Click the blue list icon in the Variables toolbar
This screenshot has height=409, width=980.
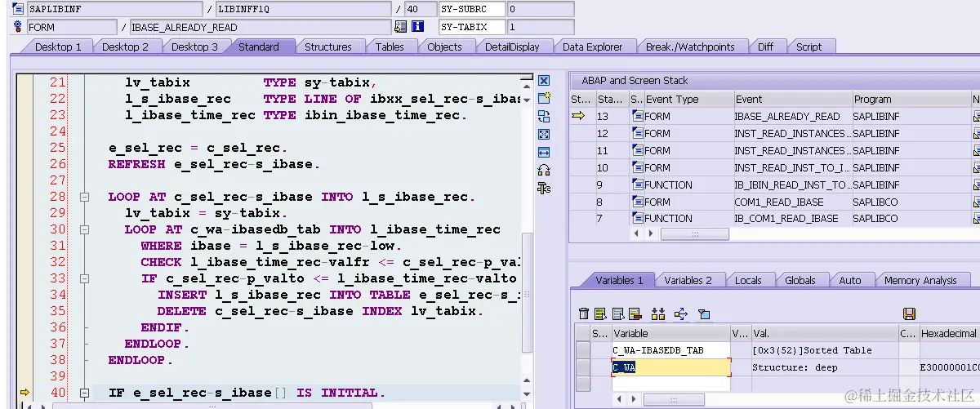617,313
